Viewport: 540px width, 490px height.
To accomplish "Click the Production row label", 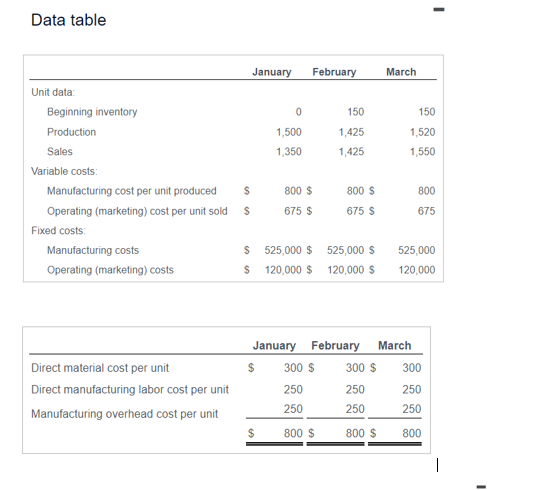I will pos(71,132).
